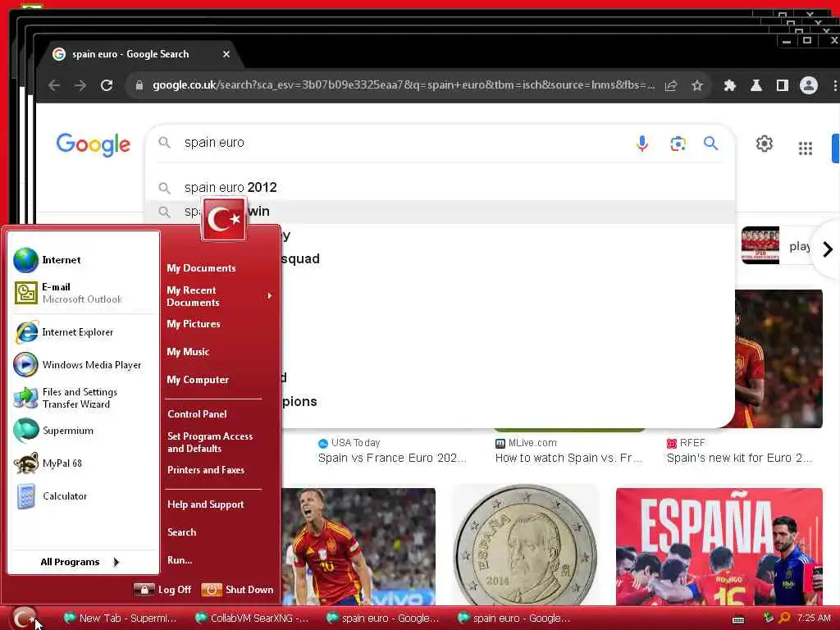The image size is (840, 630).
Task: Click the Log Off button
Action: 162,590
